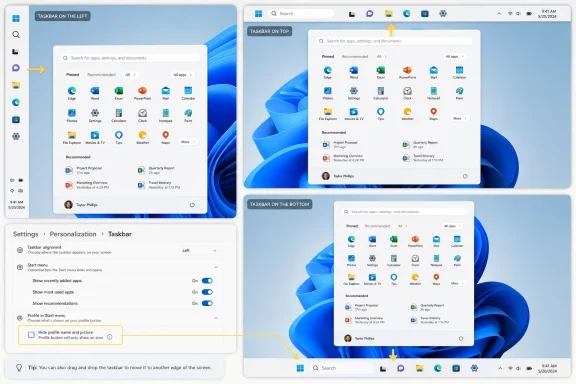Turn off Show recently added apps
The height and width of the screenshot is (384, 576).
coord(207,281)
